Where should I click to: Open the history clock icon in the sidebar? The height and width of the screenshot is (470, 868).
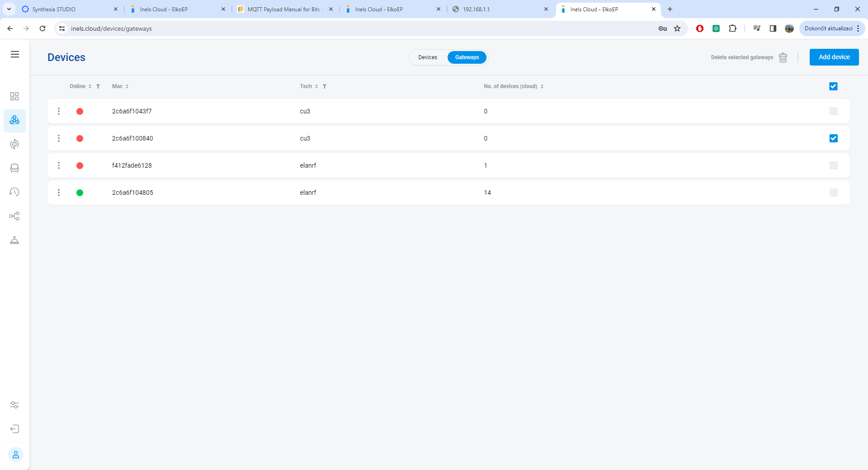coord(14,192)
